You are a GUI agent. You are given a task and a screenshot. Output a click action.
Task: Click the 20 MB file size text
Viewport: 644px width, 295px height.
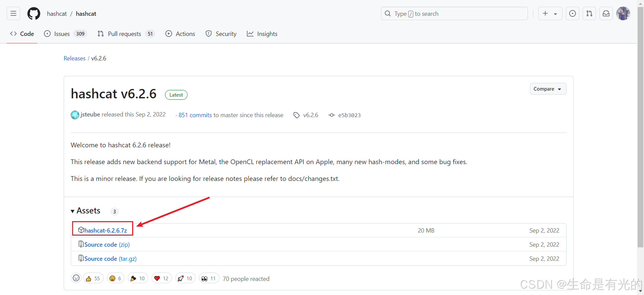tap(426, 231)
